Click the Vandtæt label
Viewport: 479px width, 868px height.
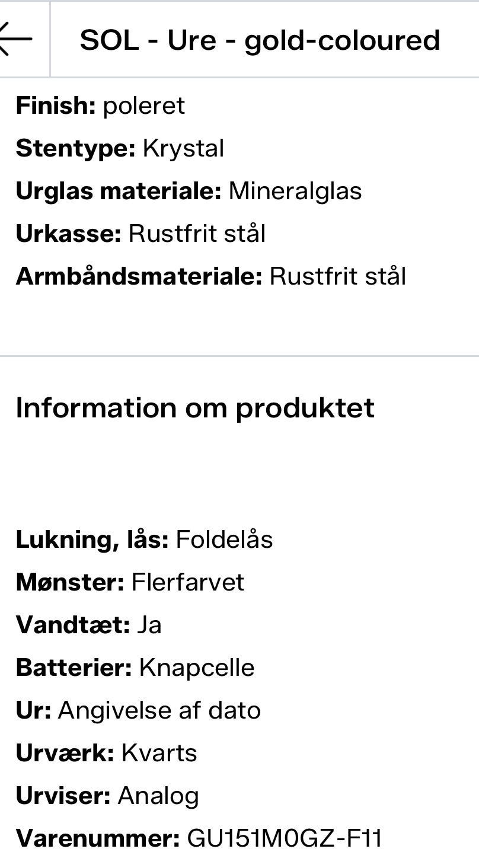[72, 626]
